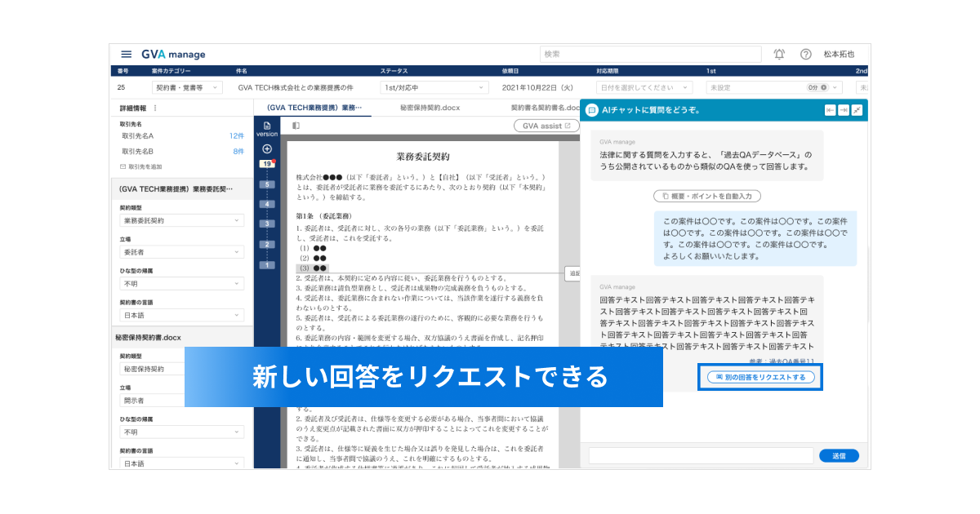Open 取引先名A 12件 link
The height and width of the screenshot is (514, 980).
tap(237, 135)
